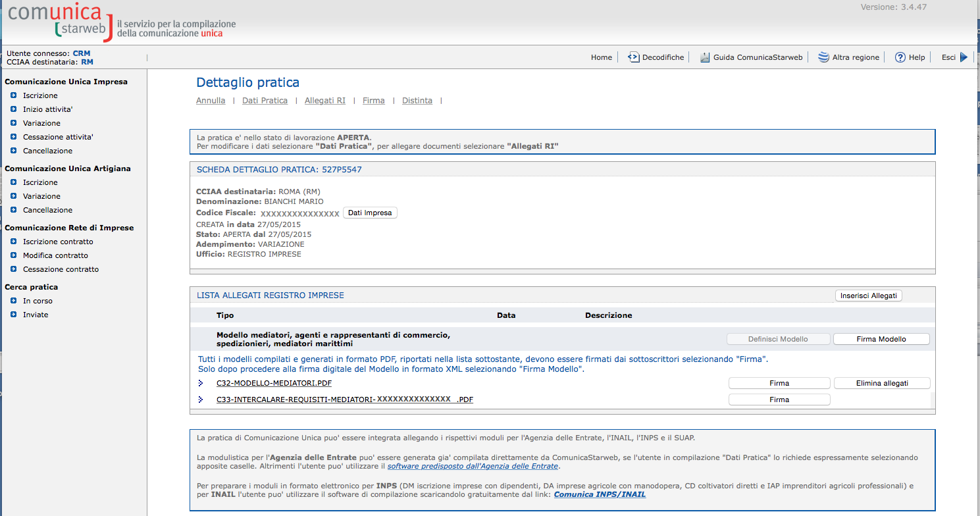This screenshot has width=980, height=516.
Task: Click arrow icon beside In corso
Action: pos(13,301)
